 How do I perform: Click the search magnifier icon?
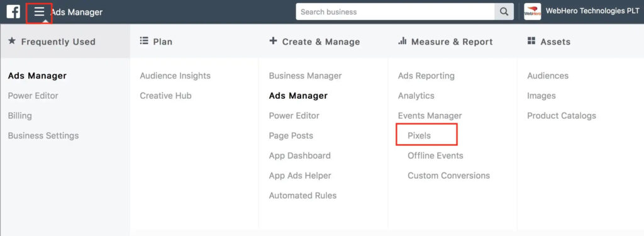pos(504,12)
